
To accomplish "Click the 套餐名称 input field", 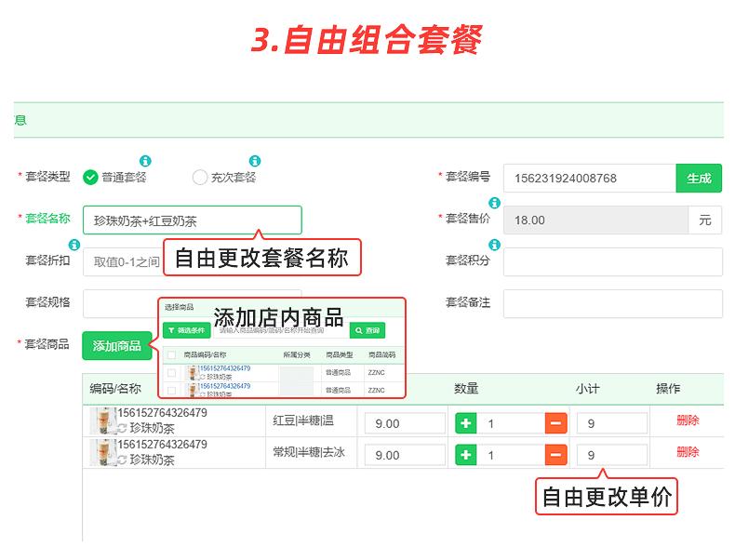I will point(192,220).
